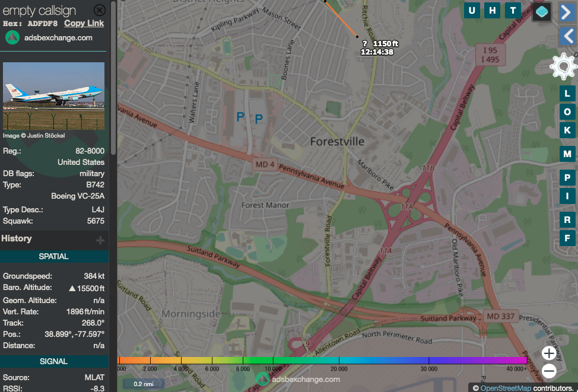Select the registration 82-8000
Viewport: 578px width, 392px height.
[90, 151]
